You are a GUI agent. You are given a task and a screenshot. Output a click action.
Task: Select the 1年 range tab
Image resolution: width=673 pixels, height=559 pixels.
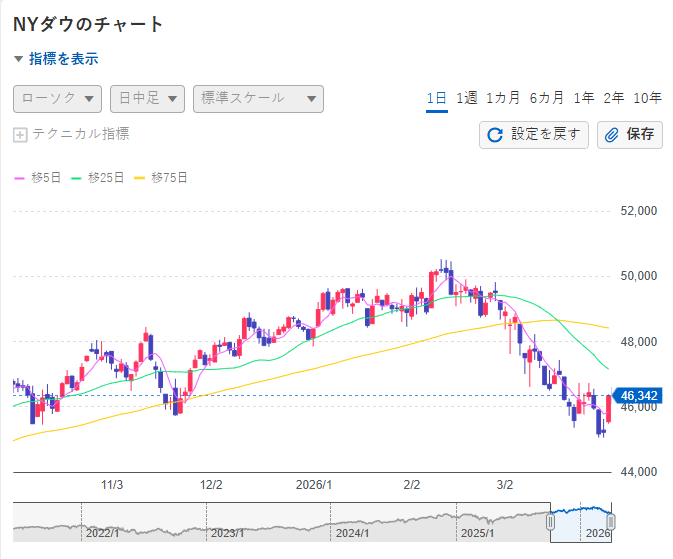pyautogui.click(x=584, y=98)
